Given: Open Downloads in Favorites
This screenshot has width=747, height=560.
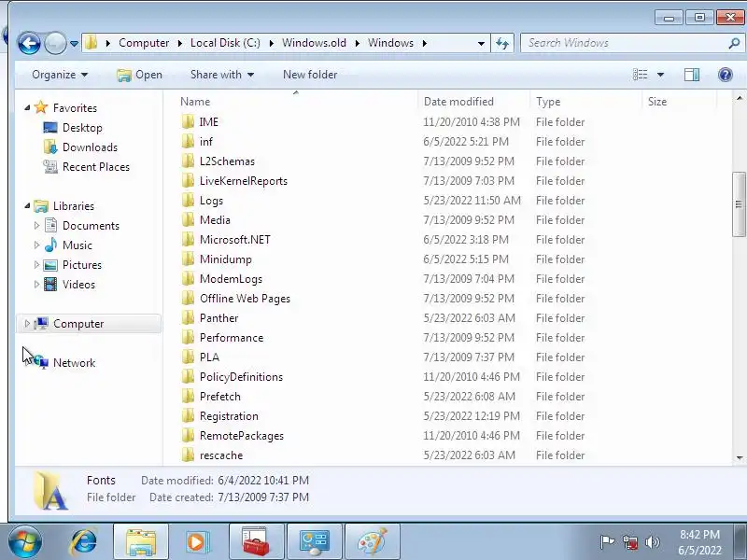Looking at the screenshot, I should (90, 147).
